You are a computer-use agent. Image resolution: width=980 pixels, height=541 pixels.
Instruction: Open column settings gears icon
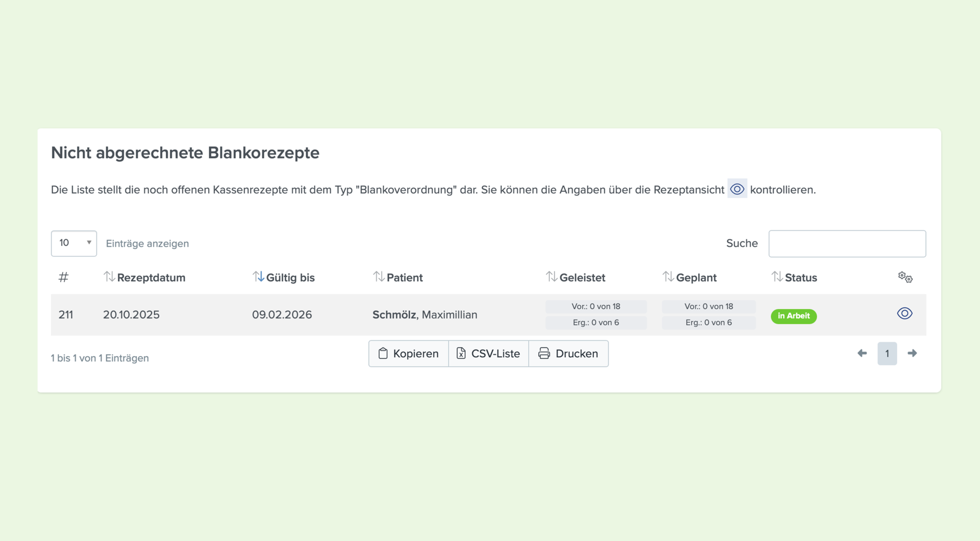[x=905, y=277]
